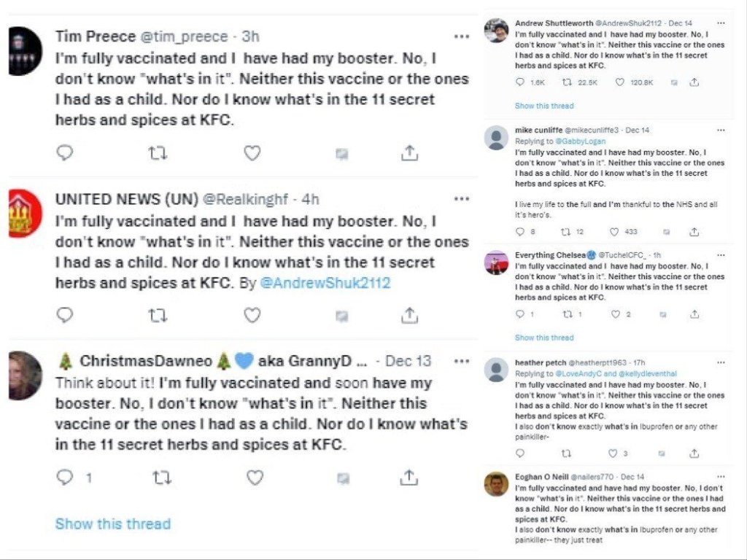Screen dimensions: 747x560
Task: Share the ChristmasDawneo tweet
Action: point(410,478)
